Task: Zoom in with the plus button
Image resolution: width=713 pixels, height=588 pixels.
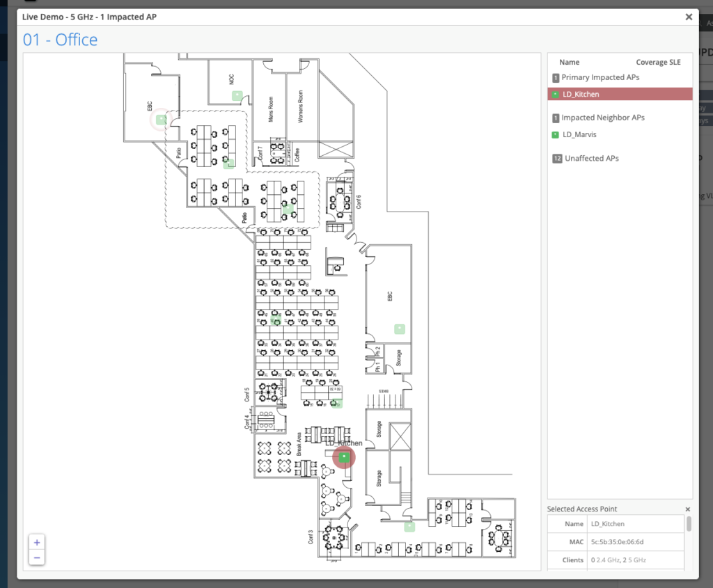Action: (37, 542)
